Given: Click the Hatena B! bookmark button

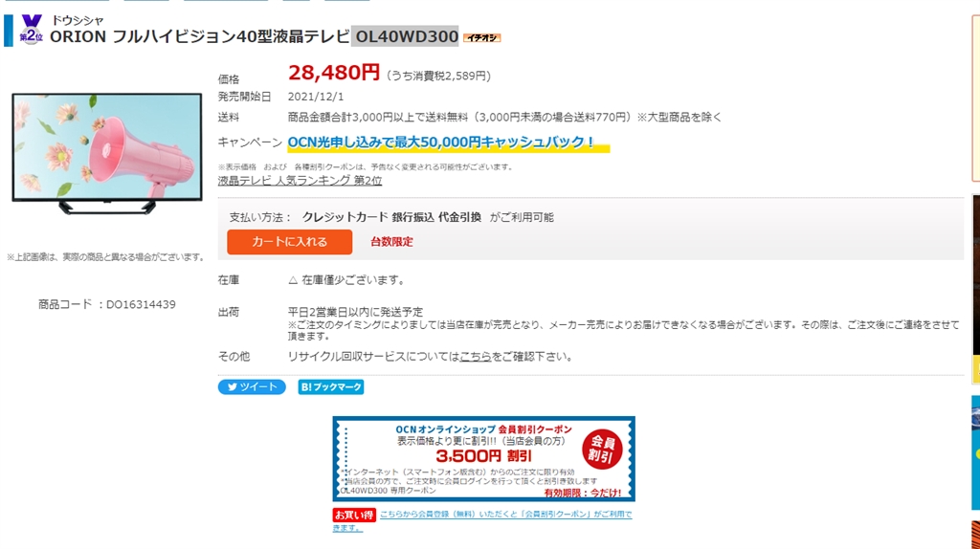Looking at the screenshot, I should tap(330, 387).
